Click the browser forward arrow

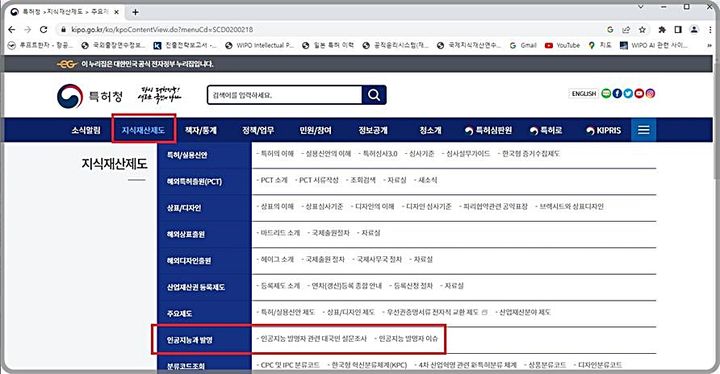28,29
